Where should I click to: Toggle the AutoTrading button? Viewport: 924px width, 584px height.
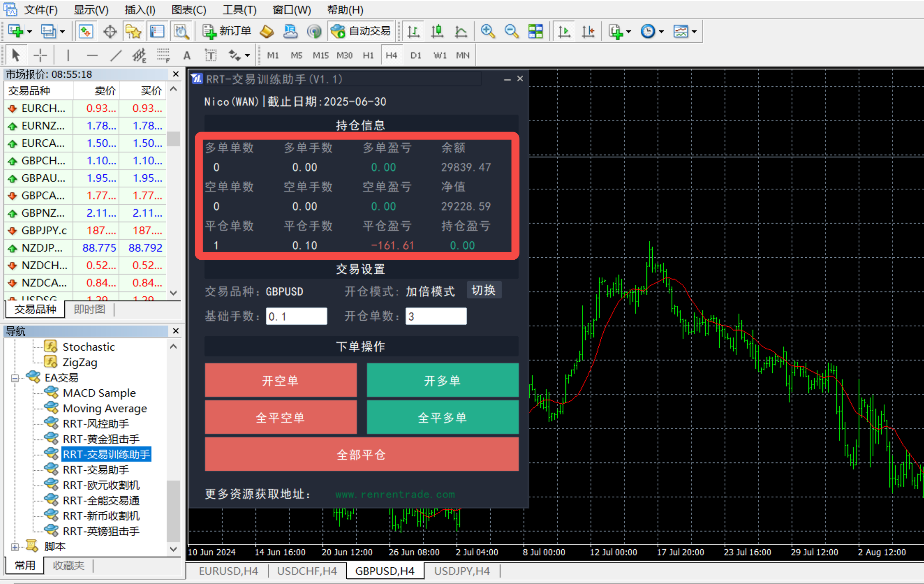(361, 31)
